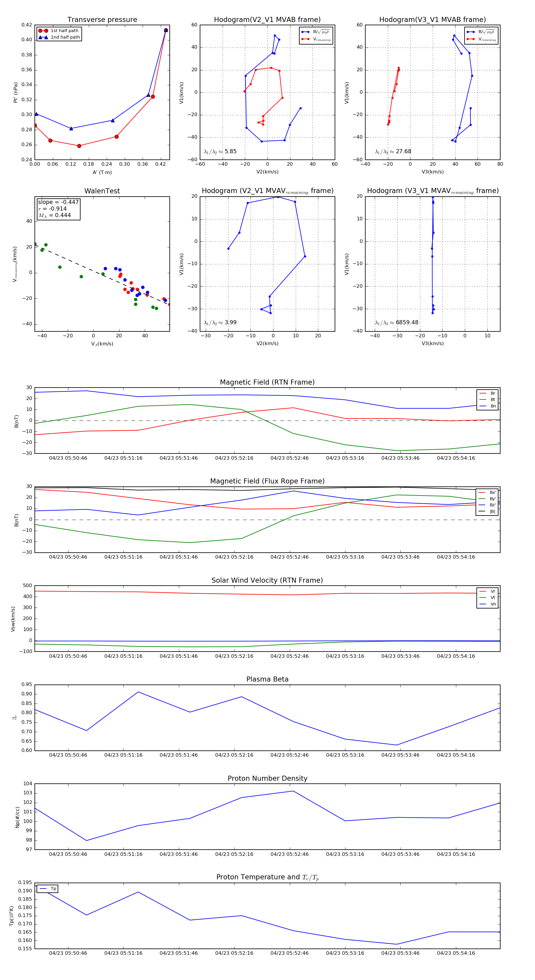
Task: Click the Pt' (nPa) y-axis label
Action: 16,92
